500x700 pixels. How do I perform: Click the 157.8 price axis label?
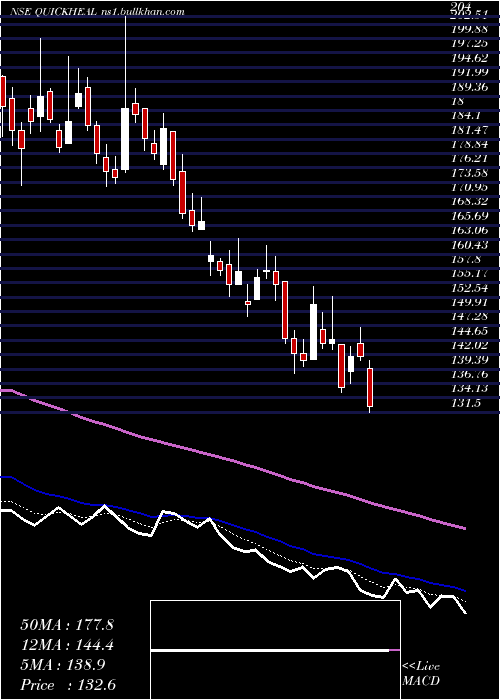(x=465, y=259)
